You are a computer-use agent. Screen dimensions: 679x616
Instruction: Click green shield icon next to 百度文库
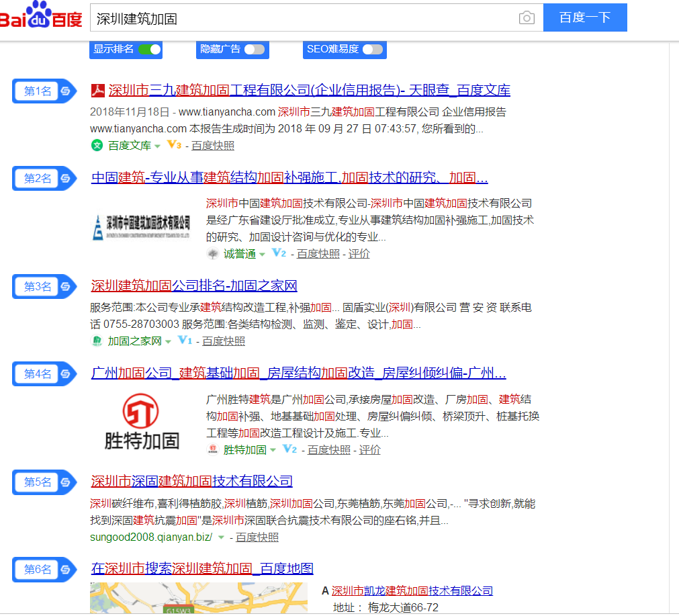click(x=97, y=146)
